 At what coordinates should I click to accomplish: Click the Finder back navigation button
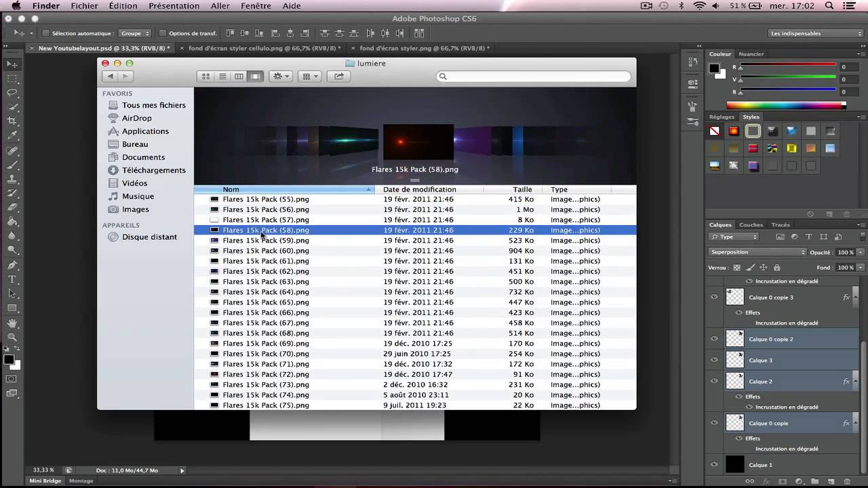coord(109,76)
